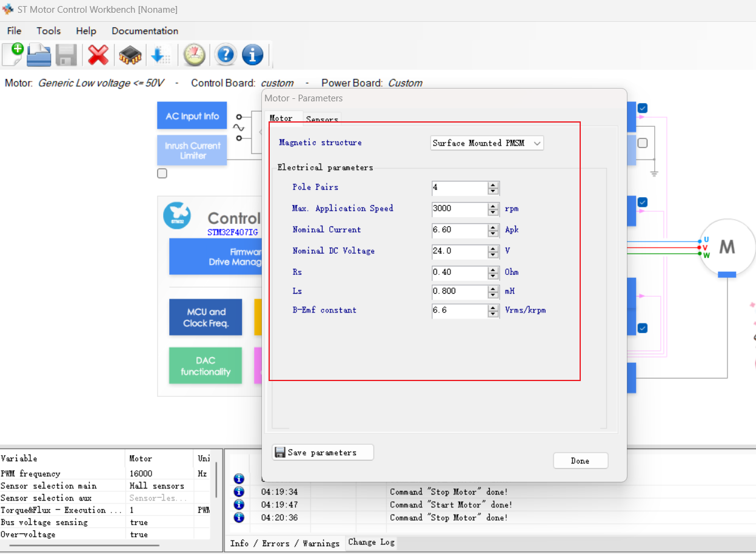This screenshot has width=756, height=554.
Task: Click the blue down-arrow generation icon
Action: [x=160, y=55]
